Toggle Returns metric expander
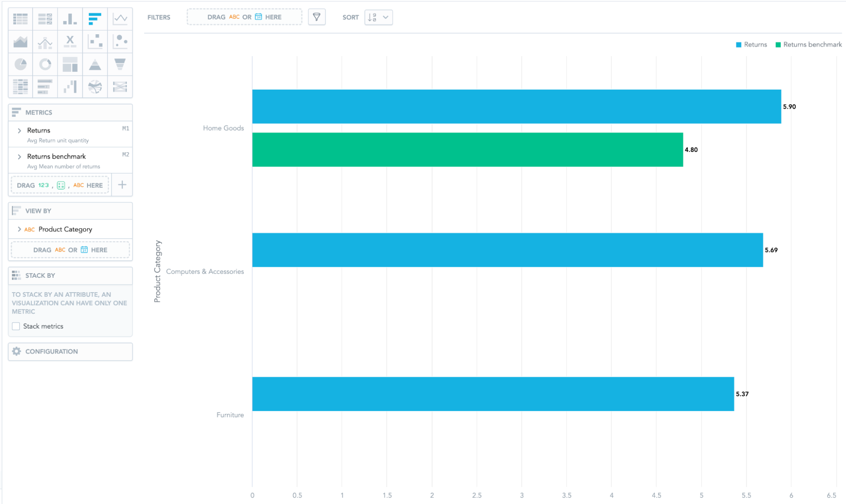The width and height of the screenshot is (846, 504). pos(20,130)
